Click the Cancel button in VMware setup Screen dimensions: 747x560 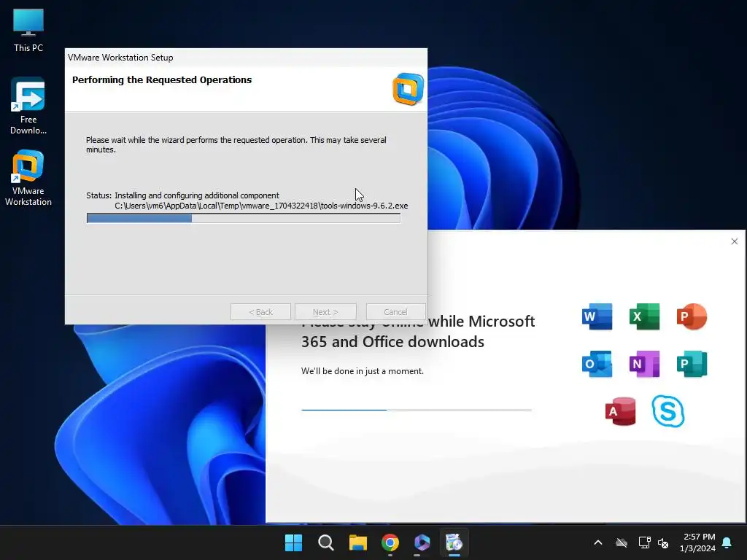395,312
